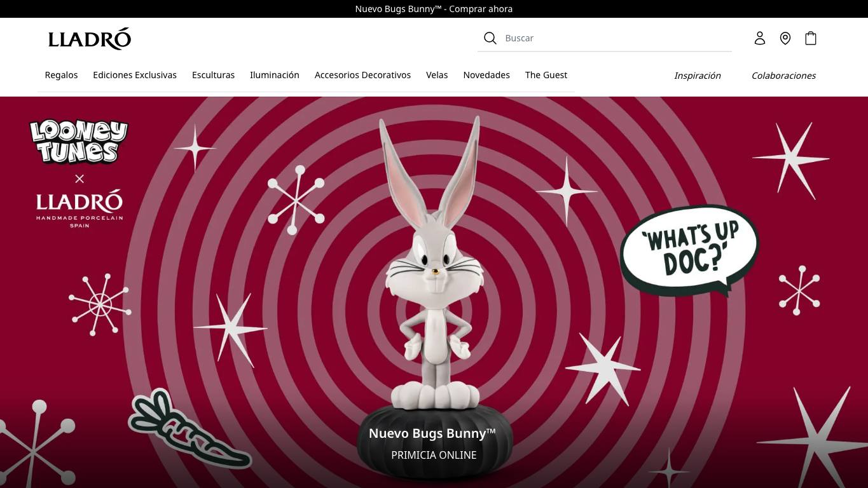868x488 pixels.
Task: Click the search magnifier icon
Action: (490, 38)
